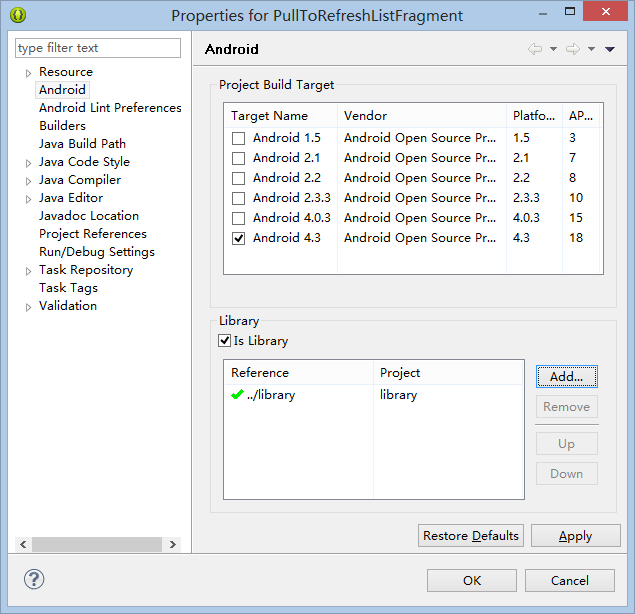
Task: Click API level '10' cell
Action: (576, 198)
